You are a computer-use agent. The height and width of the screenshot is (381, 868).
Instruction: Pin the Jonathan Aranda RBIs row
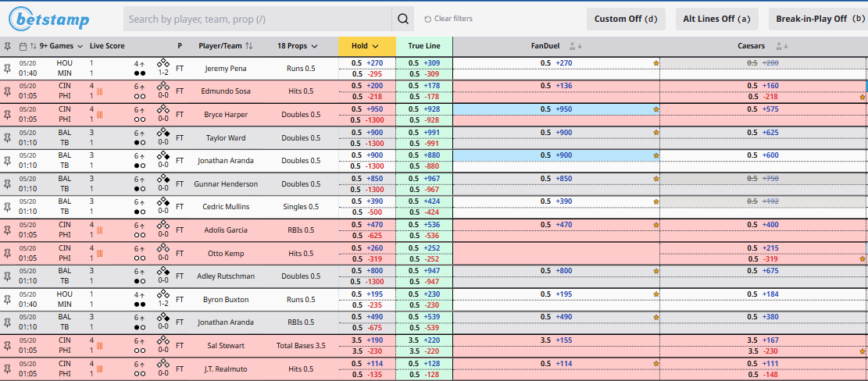coord(7,322)
